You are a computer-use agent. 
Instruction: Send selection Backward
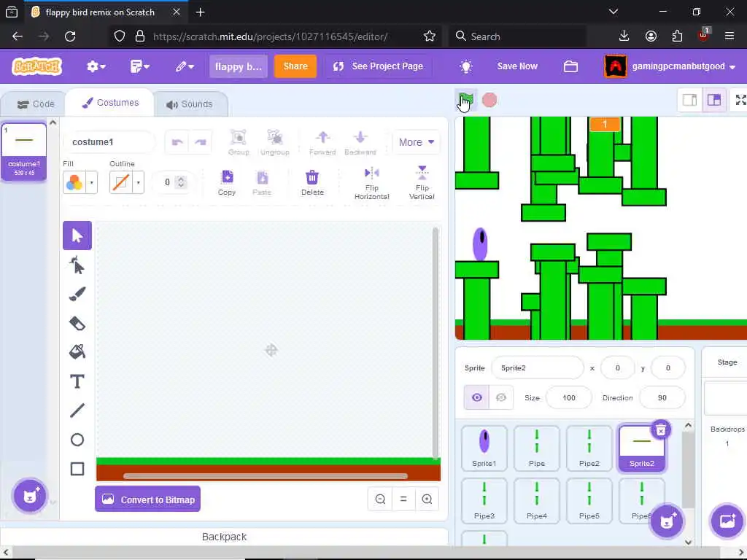tap(360, 142)
